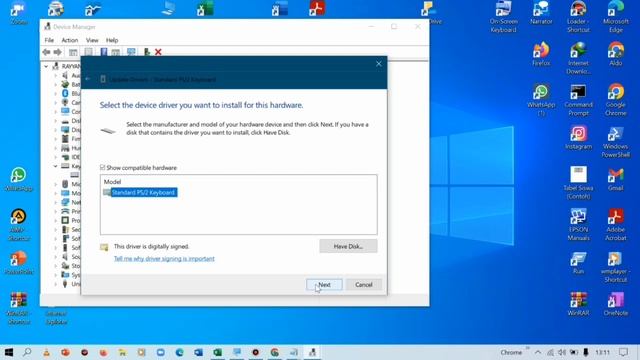Image resolution: width=640 pixels, height=360 pixels.
Task: Click the Back arrow in Device Manager toolbar
Action: pyautogui.click(x=47, y=52)
